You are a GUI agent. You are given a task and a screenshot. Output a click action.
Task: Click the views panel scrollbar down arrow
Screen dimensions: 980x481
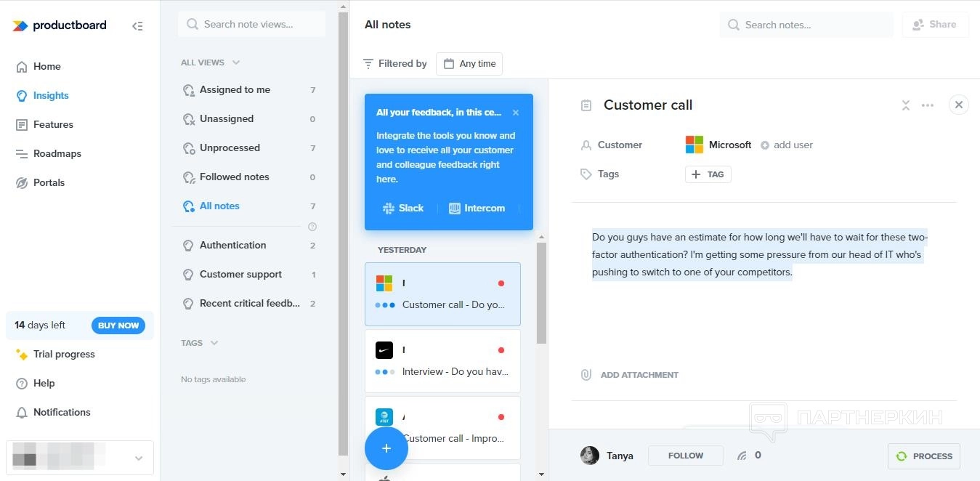pyautogui.click(x=344, y=474)
